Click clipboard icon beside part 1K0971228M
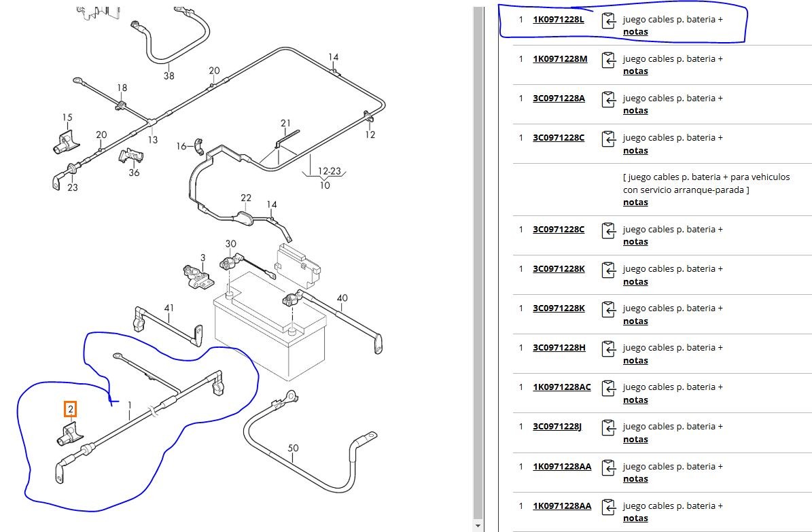The image size is (812, 532). coord(608,61)
